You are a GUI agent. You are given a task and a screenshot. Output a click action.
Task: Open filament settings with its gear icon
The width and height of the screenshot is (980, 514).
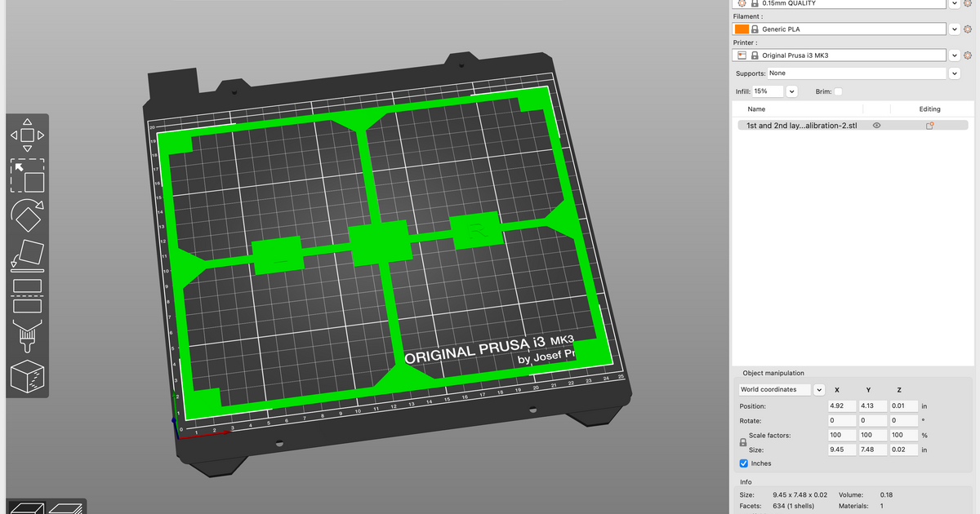[967, 29]
